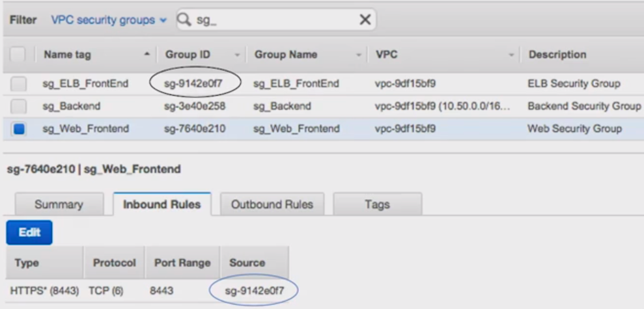
Task: Select group ID sg-3e40e258
Action: pyautogui.click(x=195, y=106)
